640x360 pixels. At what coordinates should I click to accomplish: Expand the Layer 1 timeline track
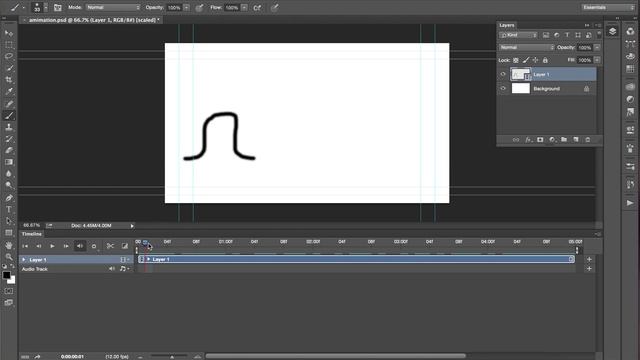click(24, 260)
